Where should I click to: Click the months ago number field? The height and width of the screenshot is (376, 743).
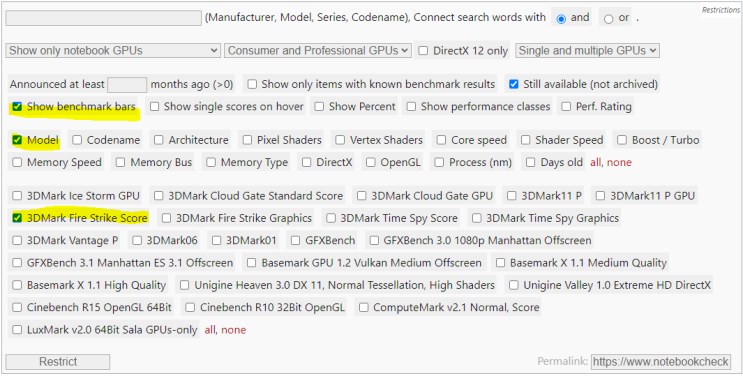(127, 84)
